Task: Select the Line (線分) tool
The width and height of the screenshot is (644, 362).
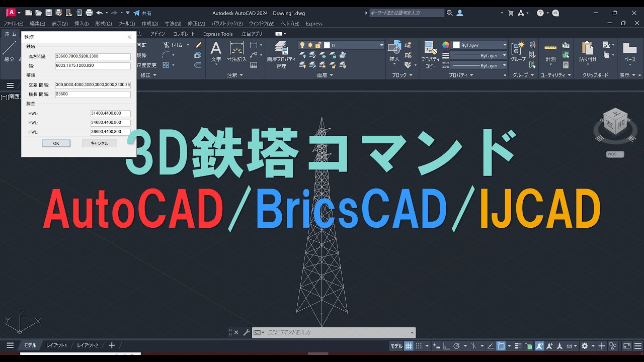Action: coord(9,52)
